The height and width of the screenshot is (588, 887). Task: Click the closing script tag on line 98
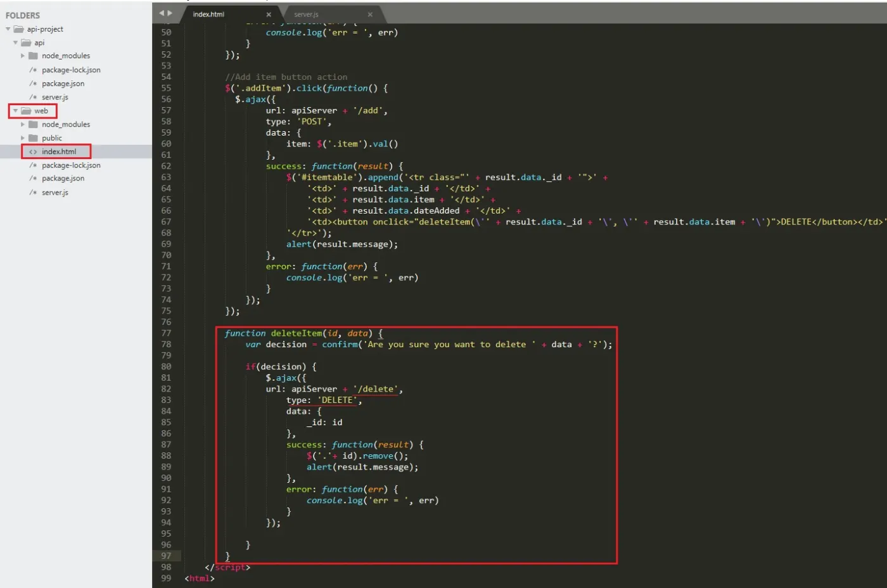tap(227, 568)
